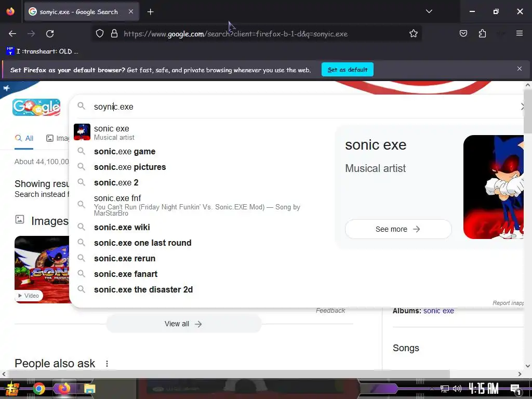This screenshot has width=532, height=399.
Task: Open the sonic exe Albums link
Action: pyautogui.click(x=438, y=311)
